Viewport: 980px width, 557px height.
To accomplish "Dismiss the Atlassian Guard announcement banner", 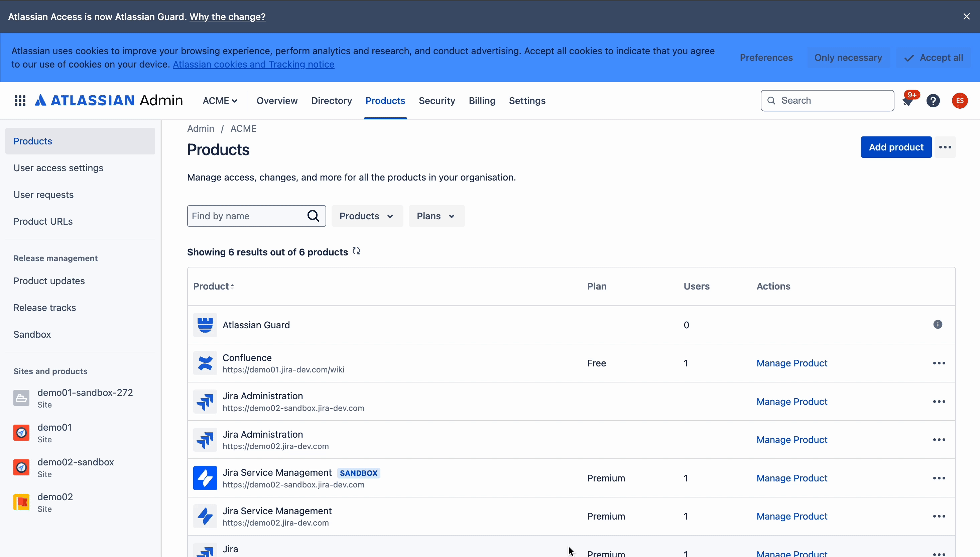I will 966,16.
